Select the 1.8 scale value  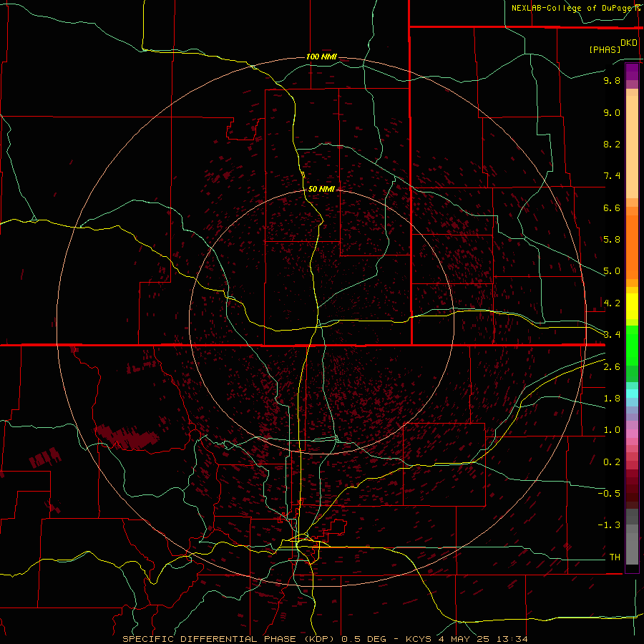click(612, 399)
